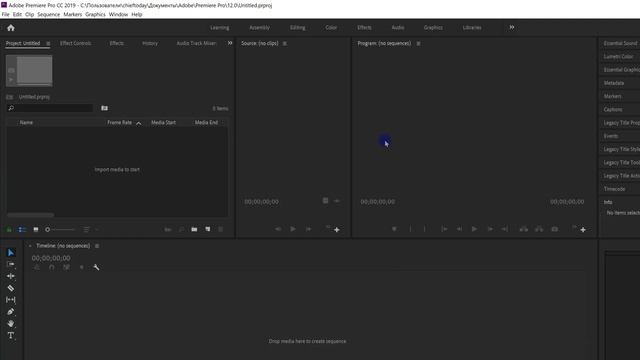Open the File menu
640x360 pixels.
(x=5, y=14)
